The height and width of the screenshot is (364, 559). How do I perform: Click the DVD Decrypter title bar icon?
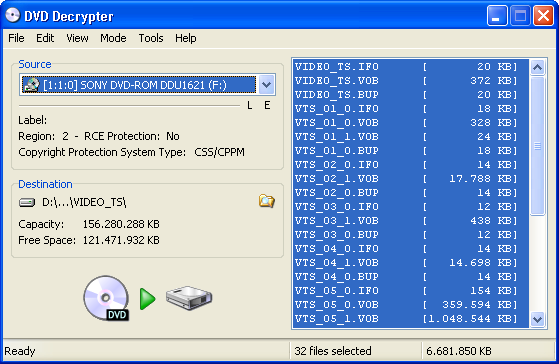(13, 15)
